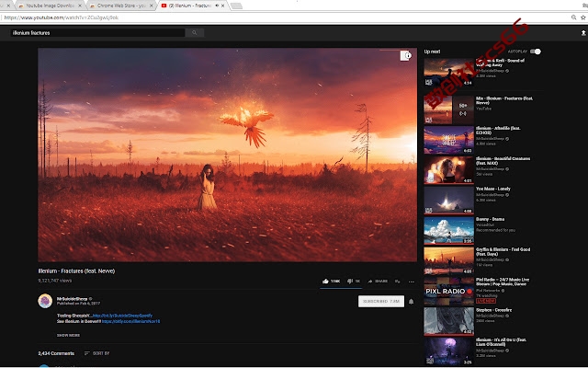This screenshot has width=588, height=368.
Task: Click the Share arrow button
Action: click(x=370, y=281)
